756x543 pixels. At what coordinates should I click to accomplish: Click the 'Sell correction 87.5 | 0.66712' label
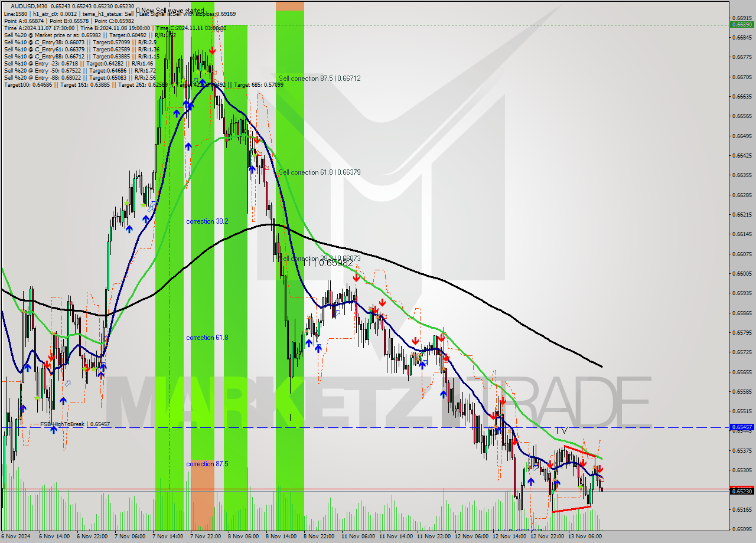coord(320,78)
